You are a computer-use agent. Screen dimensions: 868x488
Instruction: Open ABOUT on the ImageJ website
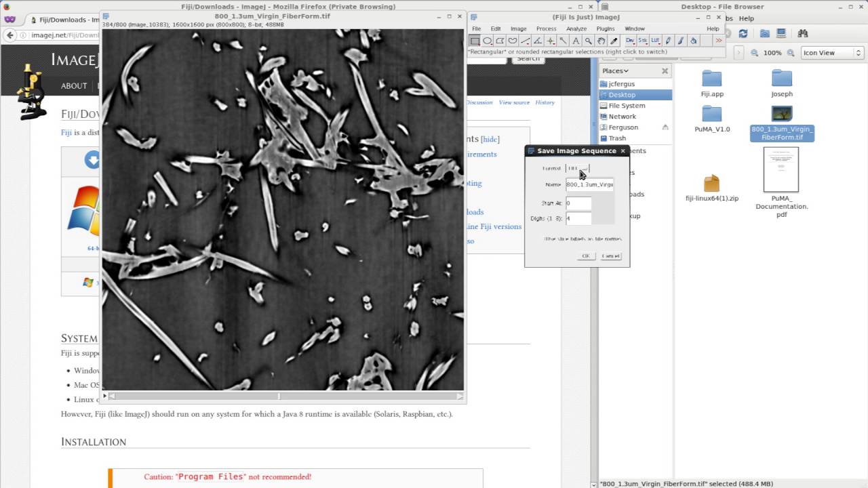click(74, 86)
